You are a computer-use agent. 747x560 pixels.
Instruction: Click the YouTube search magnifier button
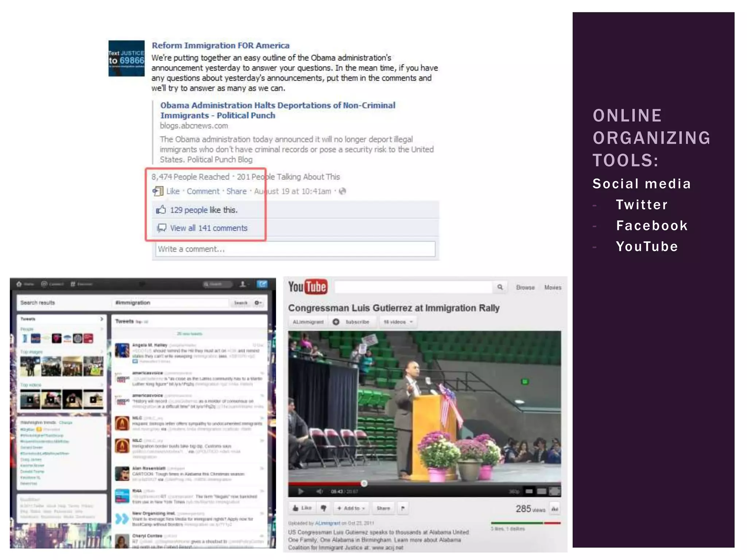[500, 287]
